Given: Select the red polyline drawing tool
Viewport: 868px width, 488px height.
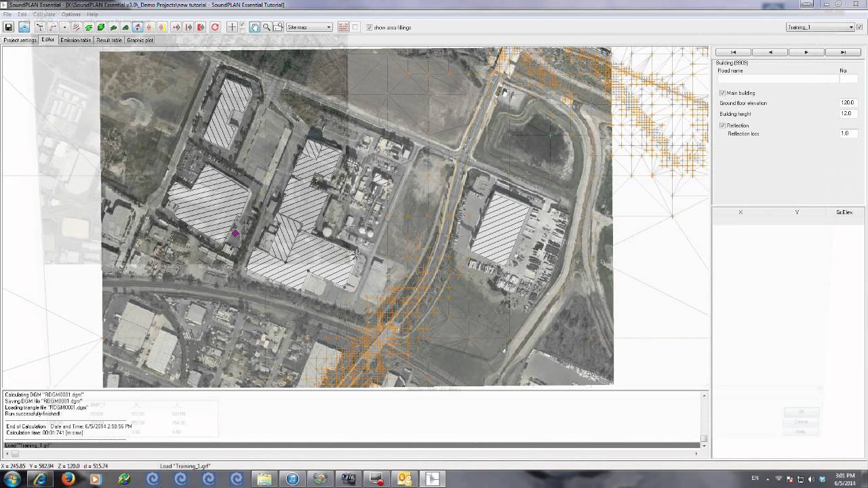Looking at the screenshot, I should tap(52, 27).
